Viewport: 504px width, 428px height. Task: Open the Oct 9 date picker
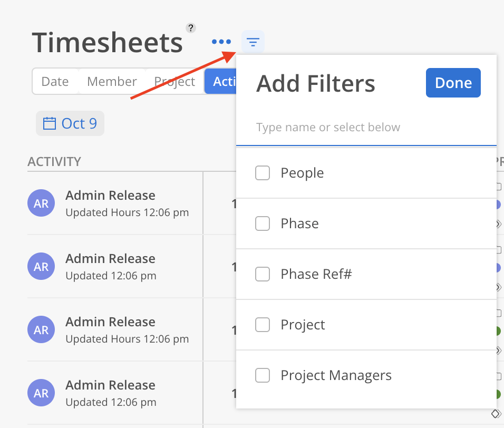click(x=79, y=123)
